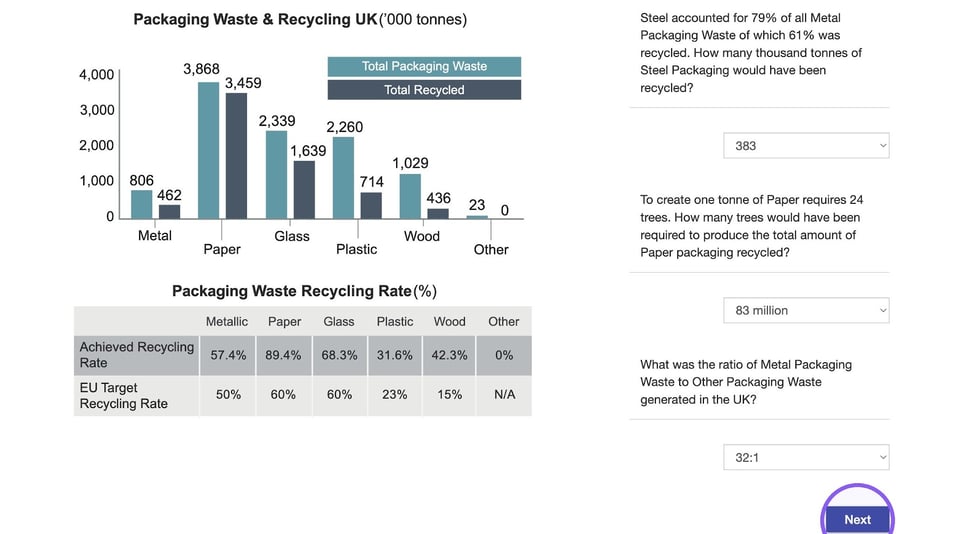This screenshot has height=534, width=956.
Task: Click the 57.4% Metallic achieved rate cell
Action: (x=228, y=355)
